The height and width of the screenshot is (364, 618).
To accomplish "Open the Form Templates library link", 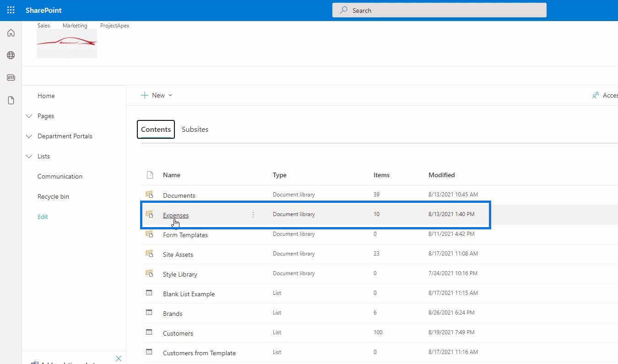I will click(185, 235).
